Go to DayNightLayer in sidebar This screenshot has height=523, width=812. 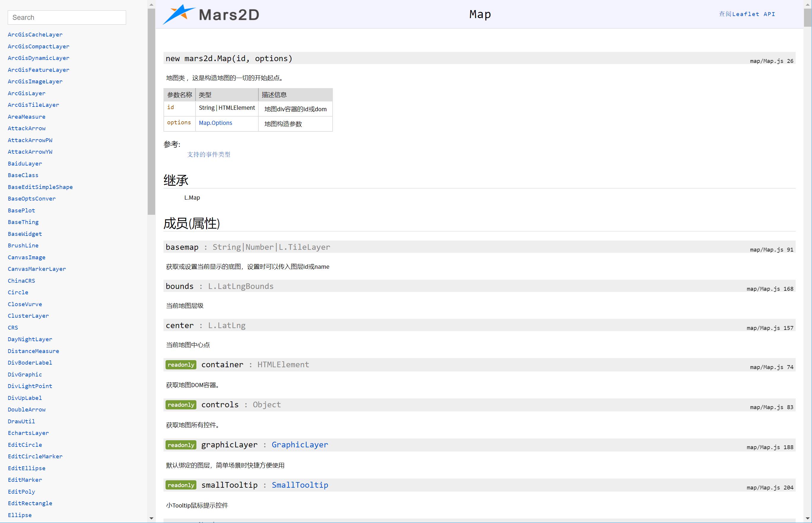(x=30, y=339)
